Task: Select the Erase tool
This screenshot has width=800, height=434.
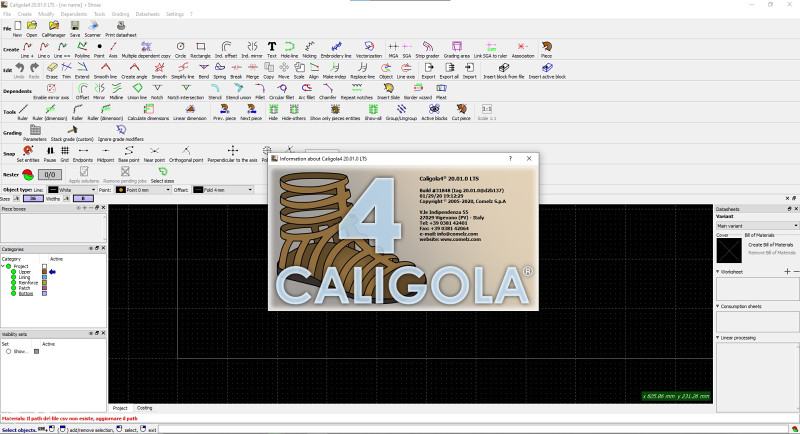Action: [52, 70]
